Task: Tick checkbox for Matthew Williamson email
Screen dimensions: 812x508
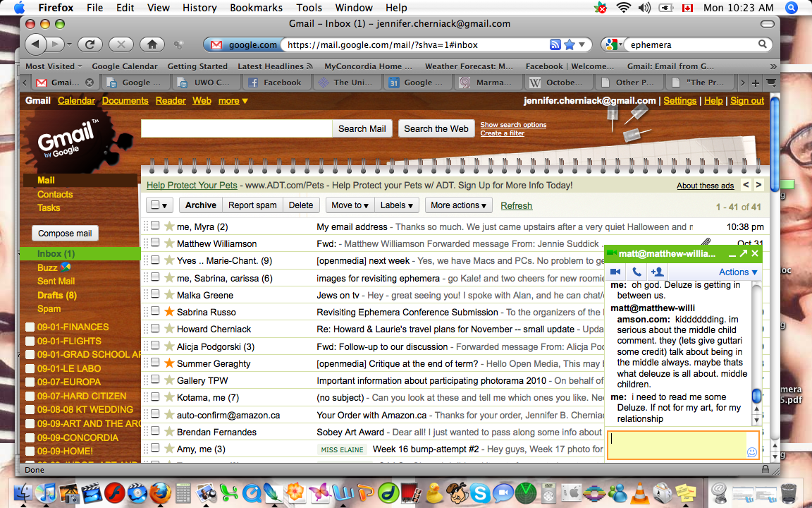Action: click(155, 243)
